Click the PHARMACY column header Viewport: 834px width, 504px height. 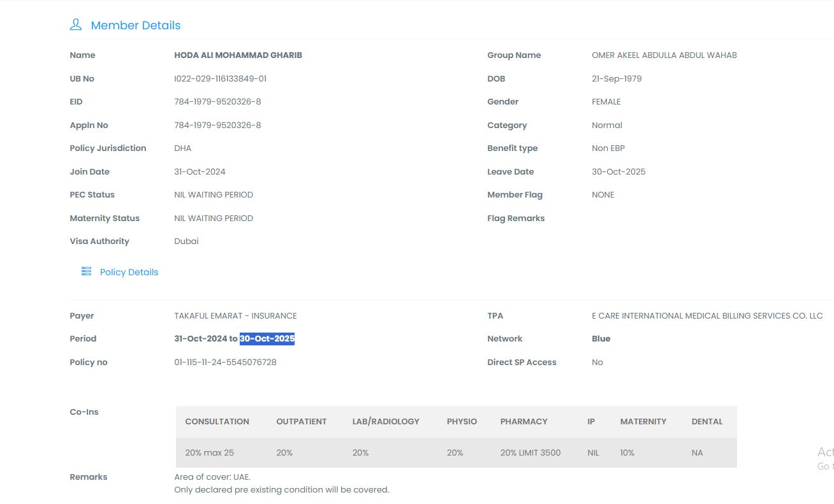coord(523,422)
